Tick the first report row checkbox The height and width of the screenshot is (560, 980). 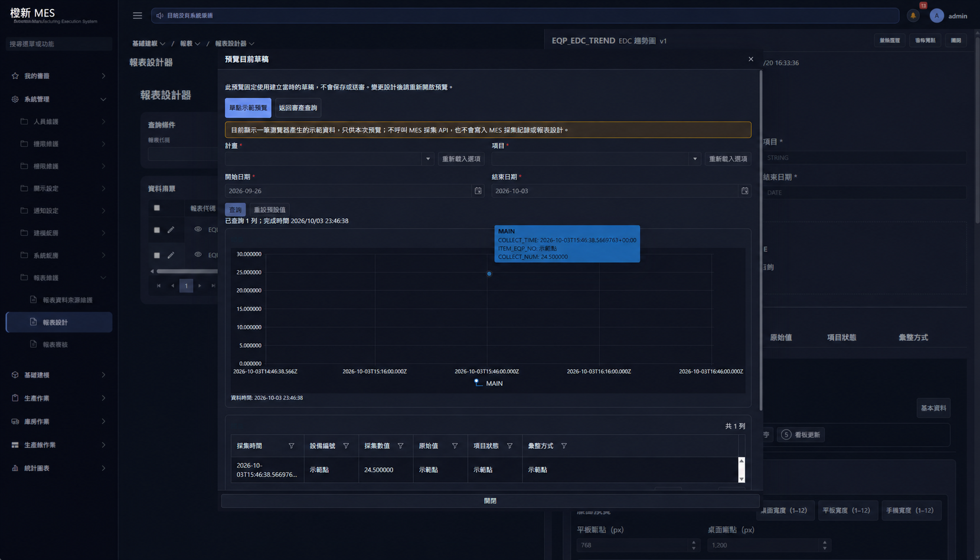tap(156, 230)
